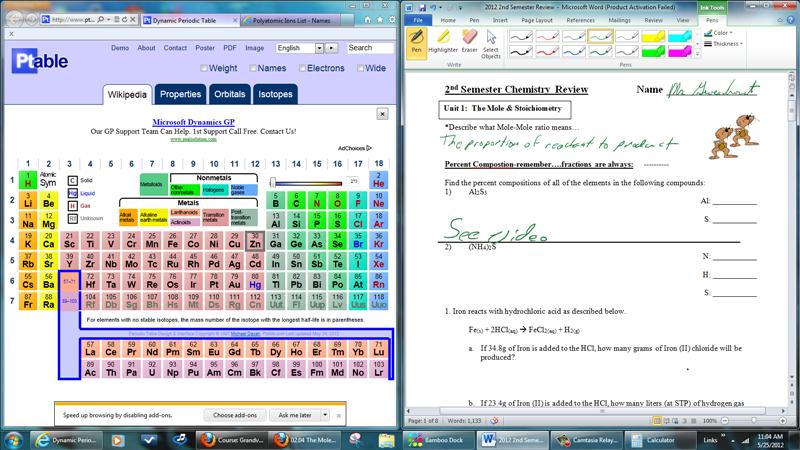Switch to Polyatomic Ions List browser tab
The width and height of the screenshot is (800, 450).
click(x=291, y=20)
